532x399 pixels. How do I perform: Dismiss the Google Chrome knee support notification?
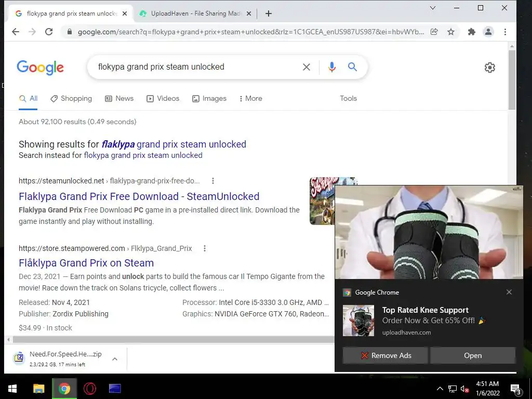point(509,292)
